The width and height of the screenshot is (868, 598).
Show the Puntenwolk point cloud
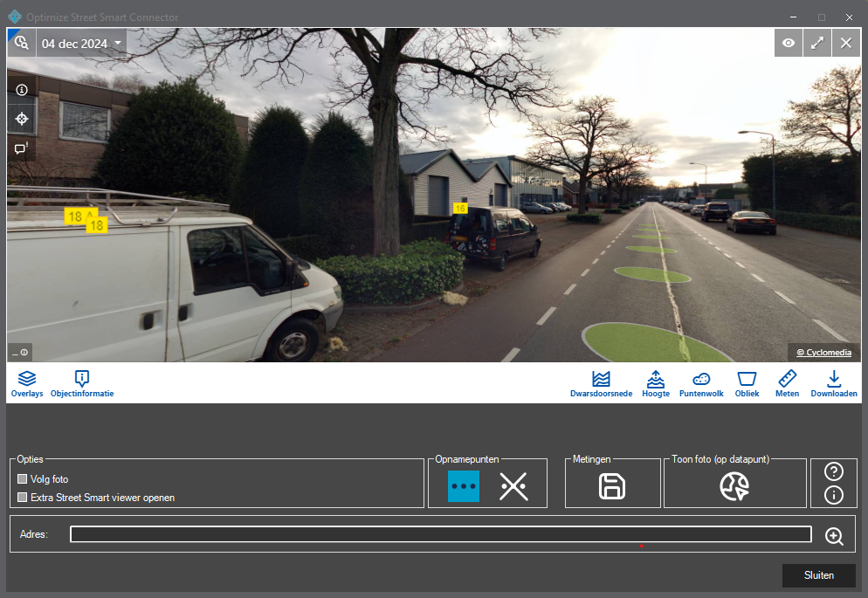pyautogui.click(x=701, y=384)
